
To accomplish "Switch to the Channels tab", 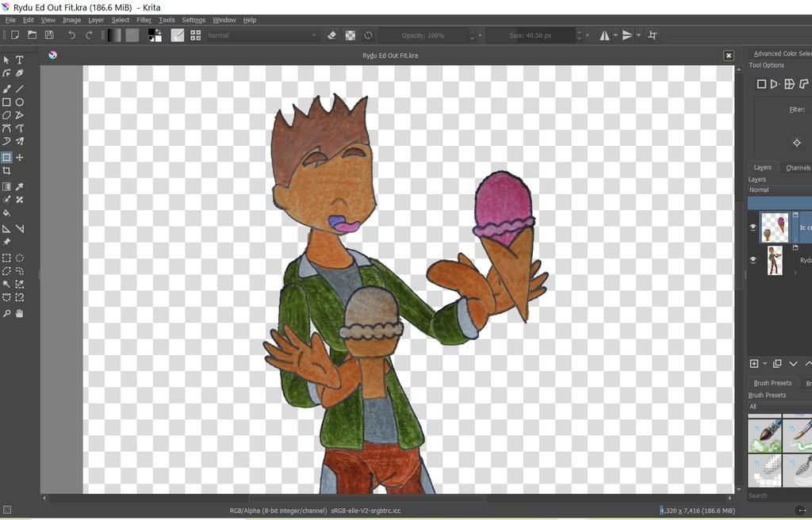I will coord(797,167).
